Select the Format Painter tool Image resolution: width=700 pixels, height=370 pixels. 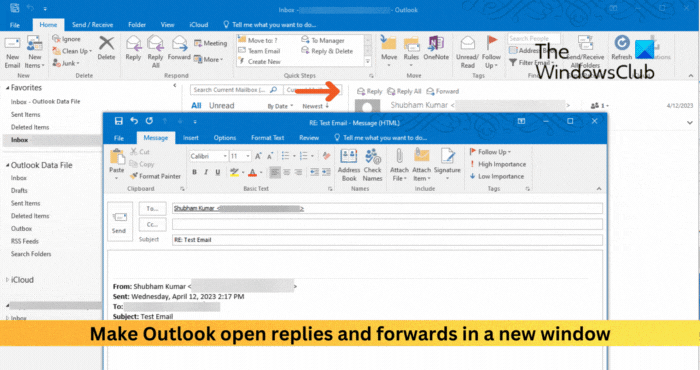(155, 176)
